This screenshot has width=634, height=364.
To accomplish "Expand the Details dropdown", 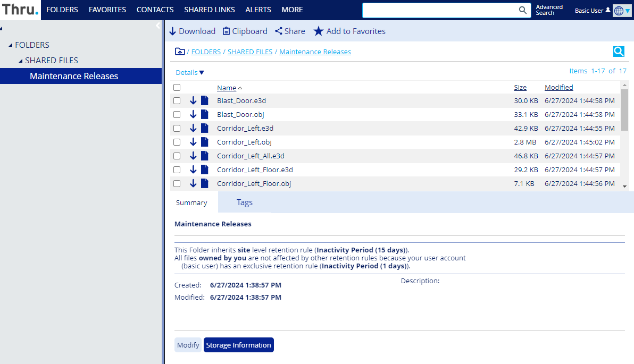I will coord(190,72).
